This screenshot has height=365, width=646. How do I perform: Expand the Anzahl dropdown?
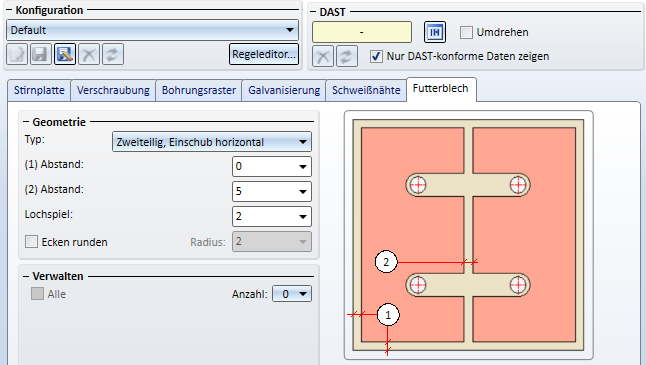pyautogui.click(x=292, y=294)
